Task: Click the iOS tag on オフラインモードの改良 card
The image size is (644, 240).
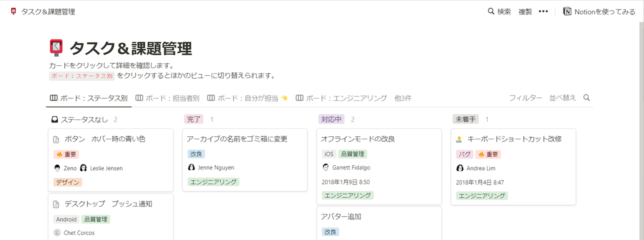Action: [x=329, y=154]
